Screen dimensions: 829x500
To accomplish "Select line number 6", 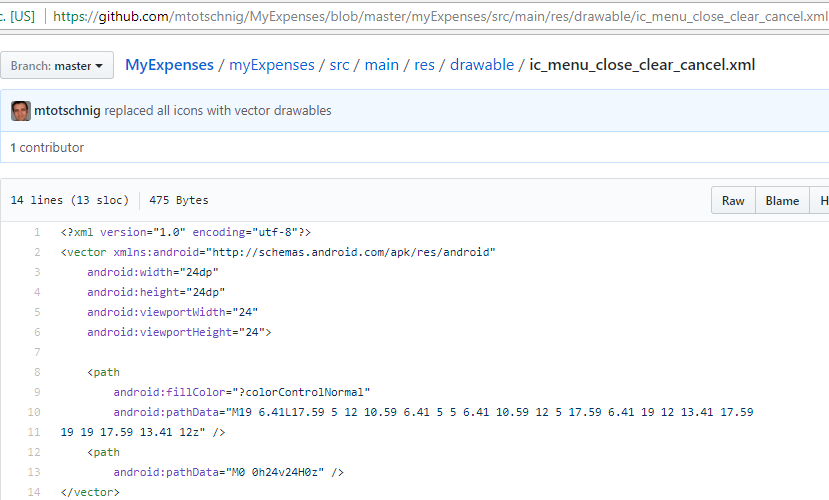I will click(x=37, y=332).
